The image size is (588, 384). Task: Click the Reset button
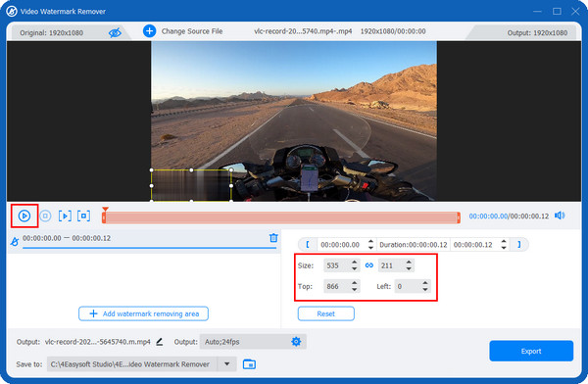tap(326, 313)
